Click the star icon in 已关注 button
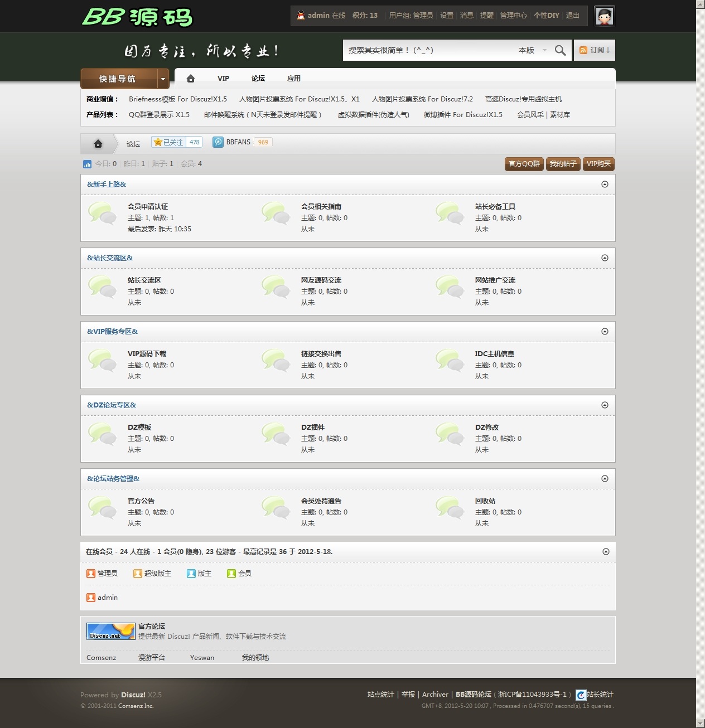 click(158, 142)
